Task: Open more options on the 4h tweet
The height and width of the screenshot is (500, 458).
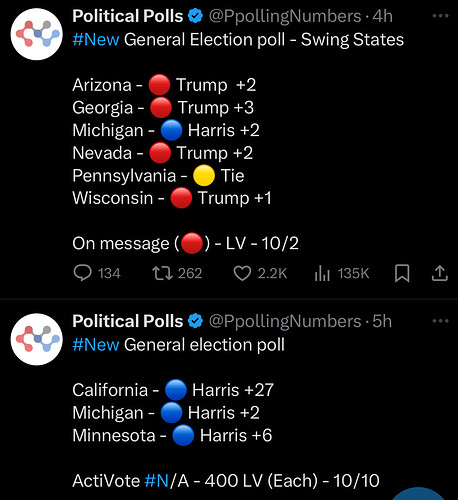Action: [440, 16]
